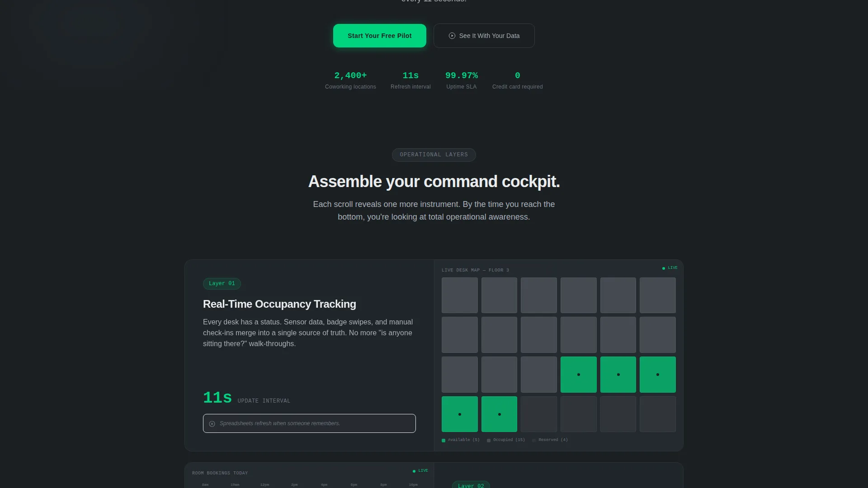
Task: Open See It With Your Data demo
Action: (484, 36)
